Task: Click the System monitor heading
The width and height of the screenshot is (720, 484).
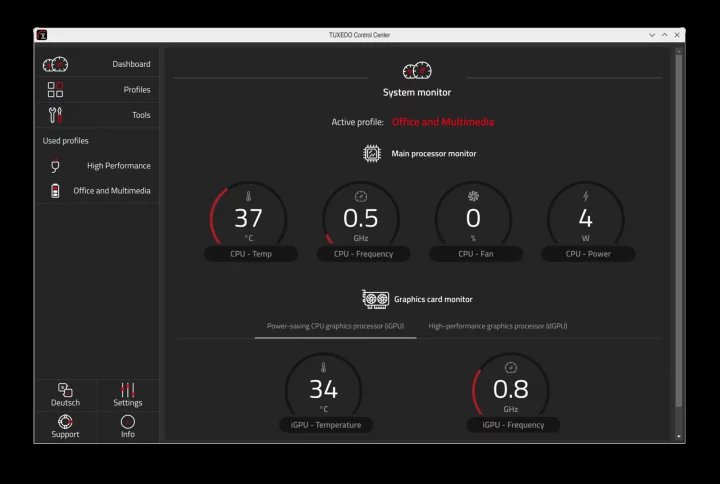Action: 417,92
